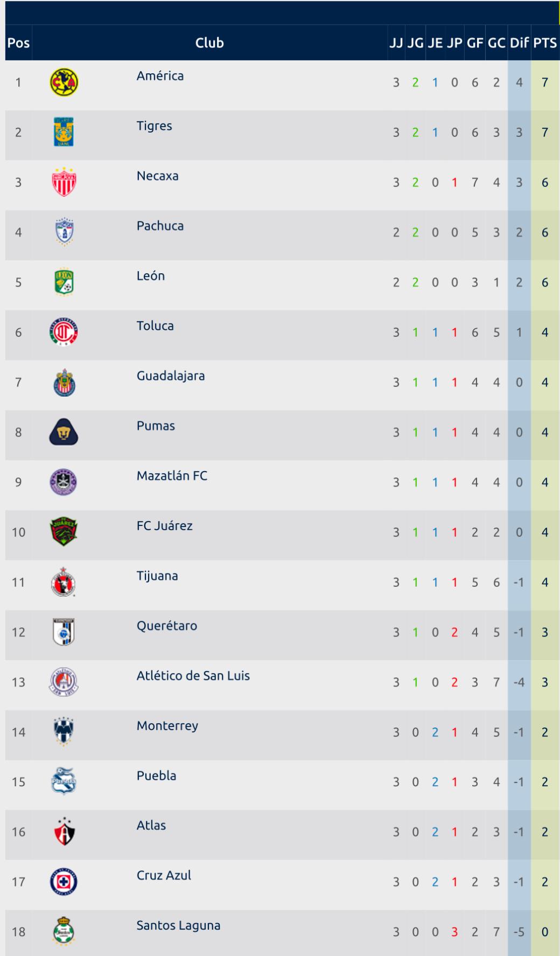The height and width of the screenshot is (956, 560).
Task: Click the Guadalajara Chivas crest
Action: tap(64, 383)
